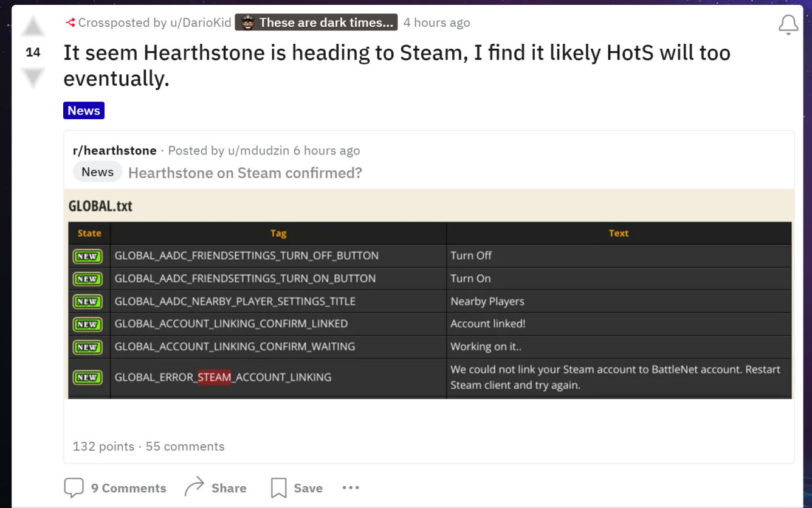Open the 55 comments on original post
Image resolution: width=812 pixels, height=508 pixels.
tap(185, 447)
